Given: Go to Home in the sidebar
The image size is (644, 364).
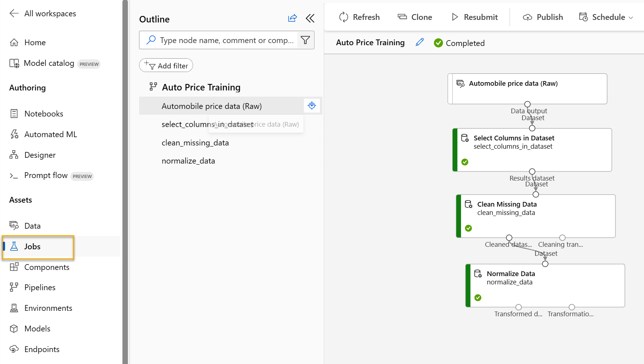Looking at the screenshot, I should click(x=14, y=42).
